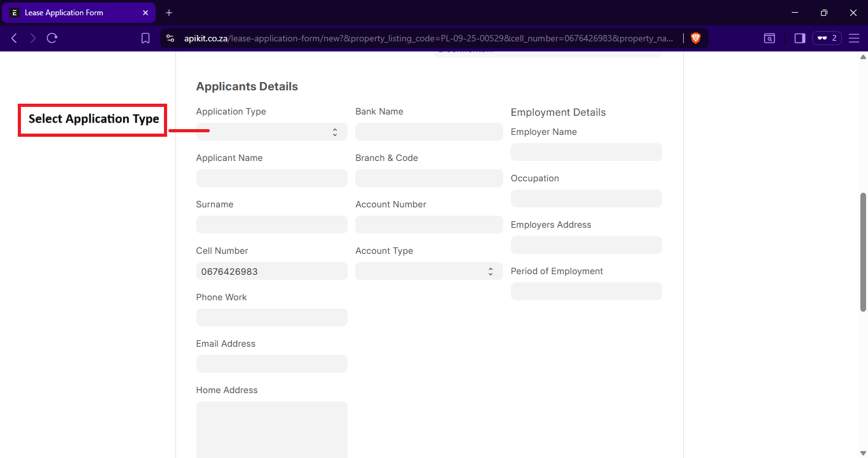
Task: Click the URL in address bar
Action: point(428,38)
